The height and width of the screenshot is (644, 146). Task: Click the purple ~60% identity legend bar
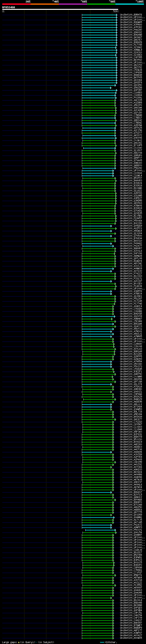coord(73,4)
